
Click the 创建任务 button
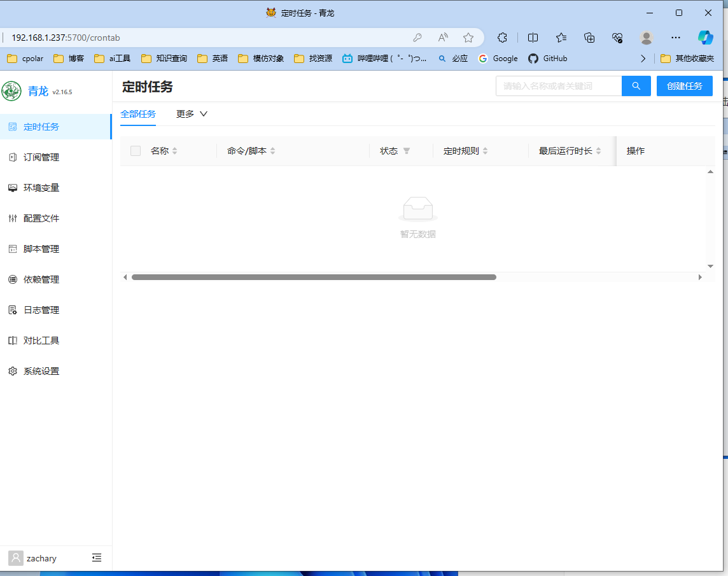[x=684, y=86]
